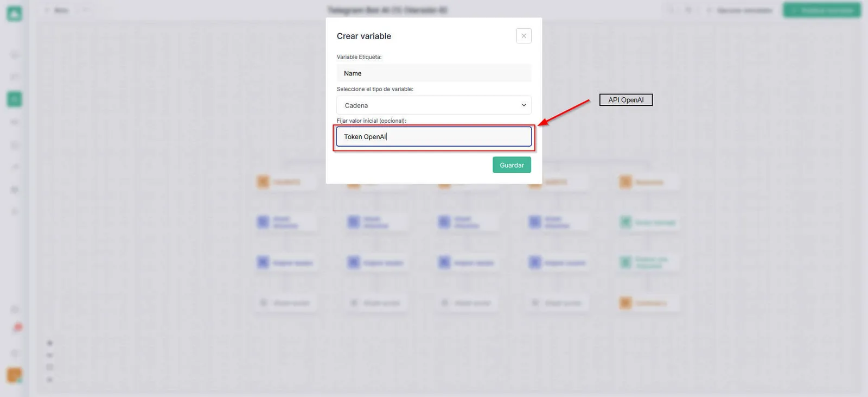Select the green highlighted sidebar icon
The width and height of the screenshot is (868, 397).
tap(14, 99)
